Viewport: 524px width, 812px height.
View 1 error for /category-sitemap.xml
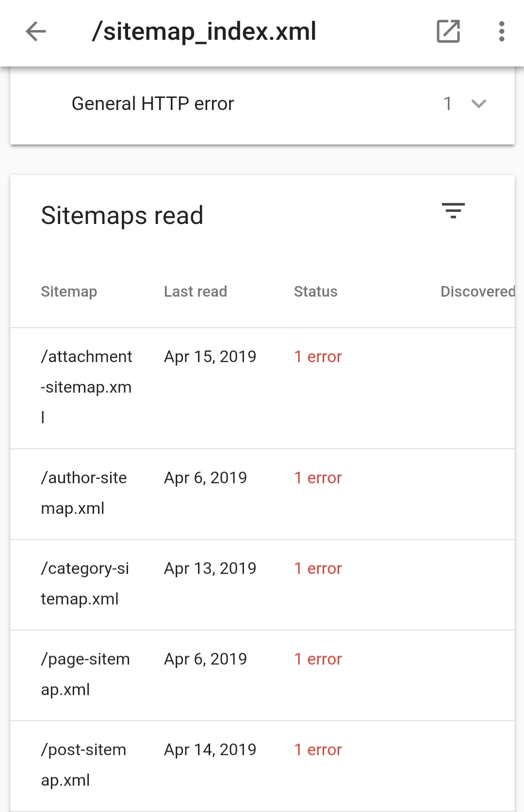coord(318,568)
